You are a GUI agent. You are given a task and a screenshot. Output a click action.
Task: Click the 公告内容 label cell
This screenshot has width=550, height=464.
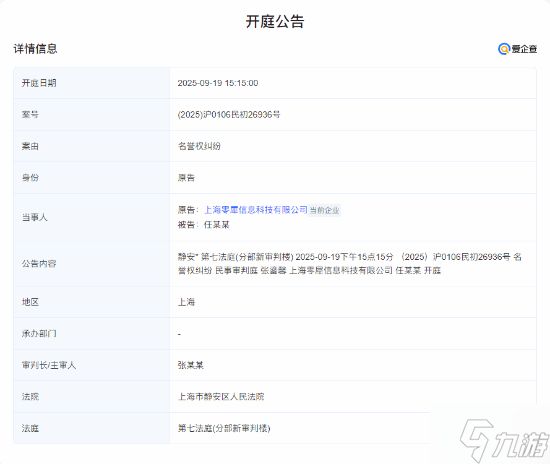[x=92, y=263]
